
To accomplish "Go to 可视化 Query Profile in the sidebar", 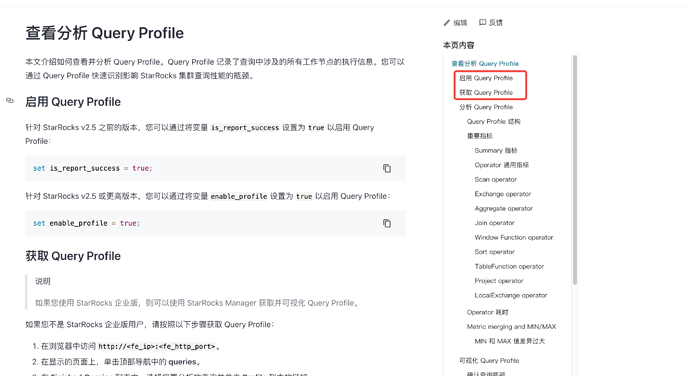I will (489, 361).
